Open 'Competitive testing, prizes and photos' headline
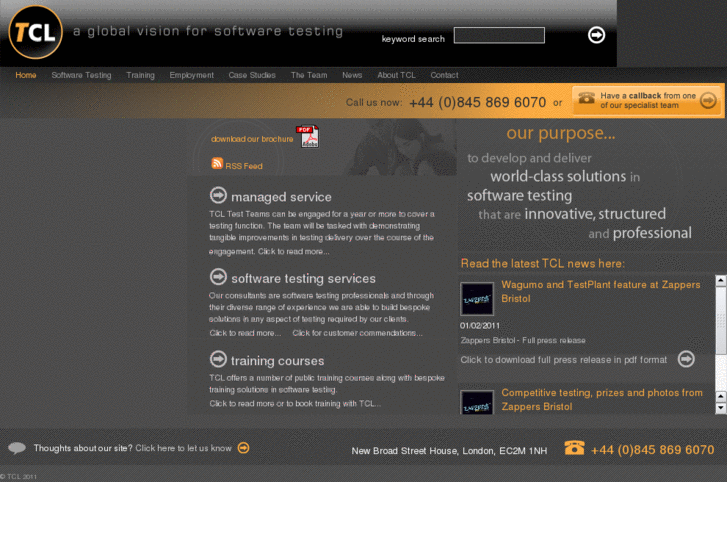The height and width of the screenshot is (545, 727). (602, 399)
